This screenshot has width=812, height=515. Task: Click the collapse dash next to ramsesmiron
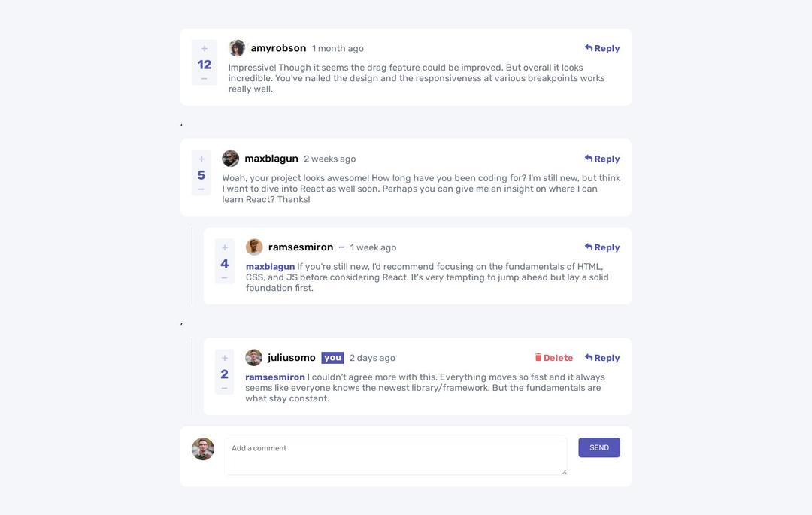pos(341,247)
